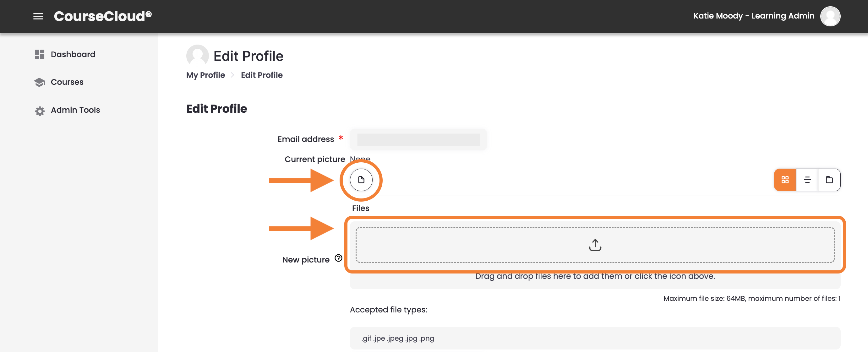Click the add file icon button
Image resolution: width=868 pixels, height=352 pixels.
(x=361, y=180)
